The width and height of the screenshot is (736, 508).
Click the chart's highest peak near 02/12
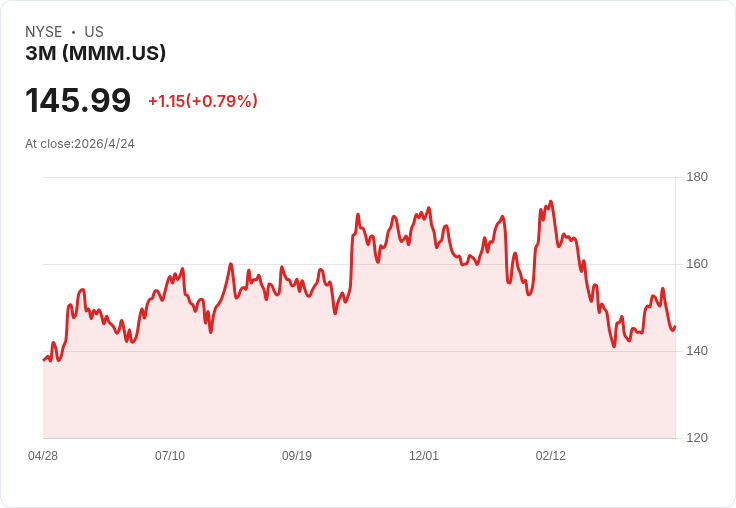click(x=551, y=202)
